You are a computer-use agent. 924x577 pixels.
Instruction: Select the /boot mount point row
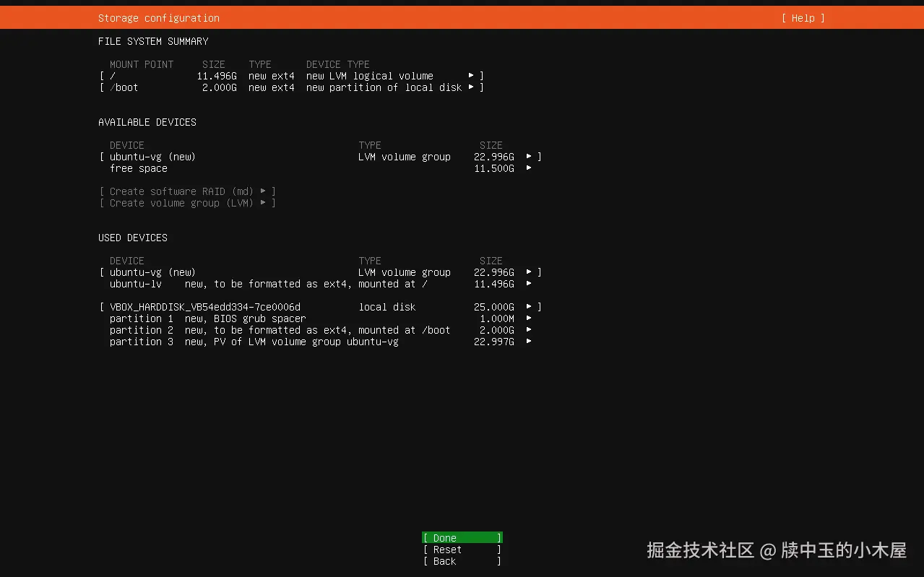292,87
